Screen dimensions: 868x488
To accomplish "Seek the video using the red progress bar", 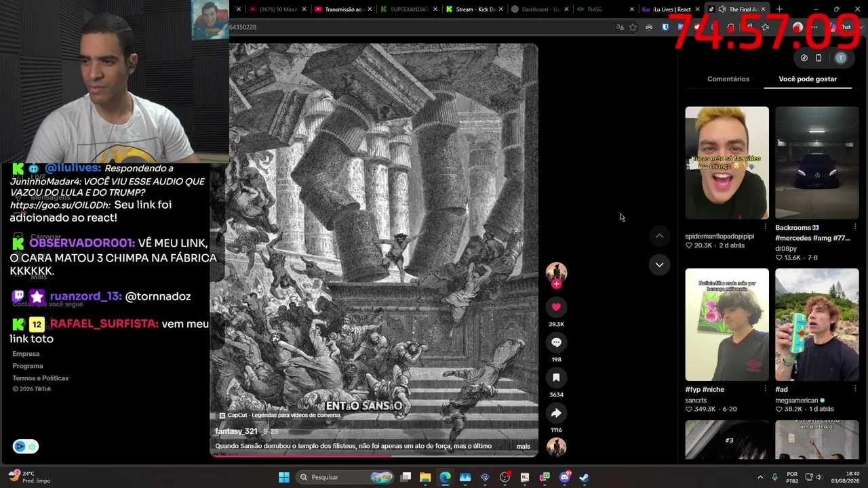I will (374, 455).
